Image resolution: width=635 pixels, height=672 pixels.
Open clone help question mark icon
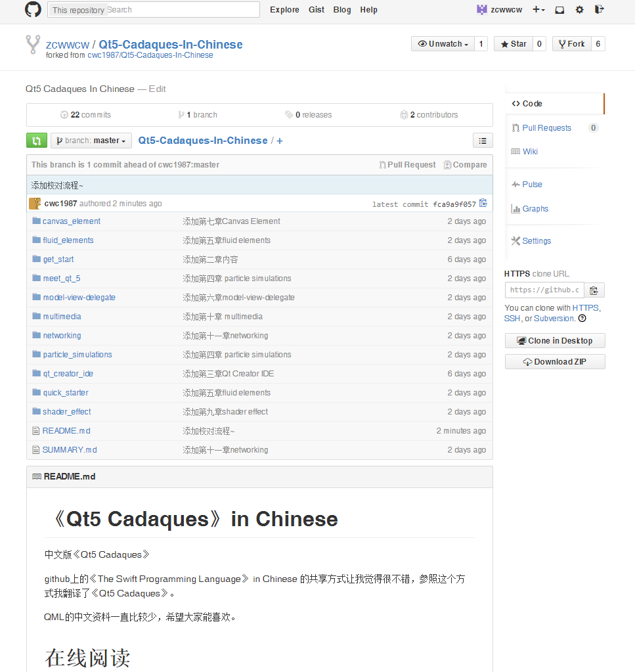tap(582, 319)
